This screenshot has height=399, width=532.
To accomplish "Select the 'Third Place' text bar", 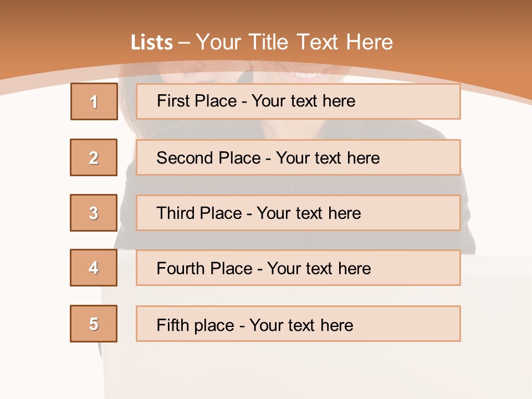I will pyautogui.click(x=298, y=213).
